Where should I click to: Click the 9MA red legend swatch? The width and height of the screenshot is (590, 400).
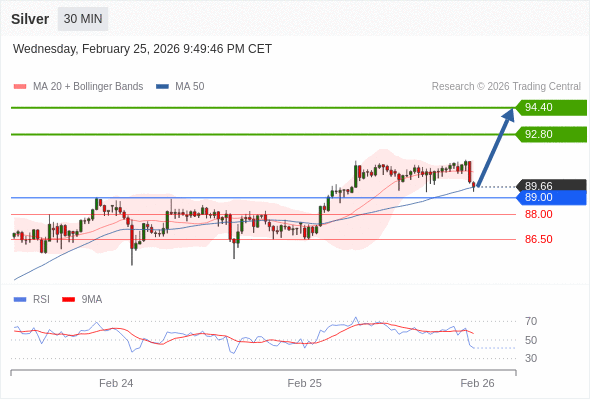68,300
